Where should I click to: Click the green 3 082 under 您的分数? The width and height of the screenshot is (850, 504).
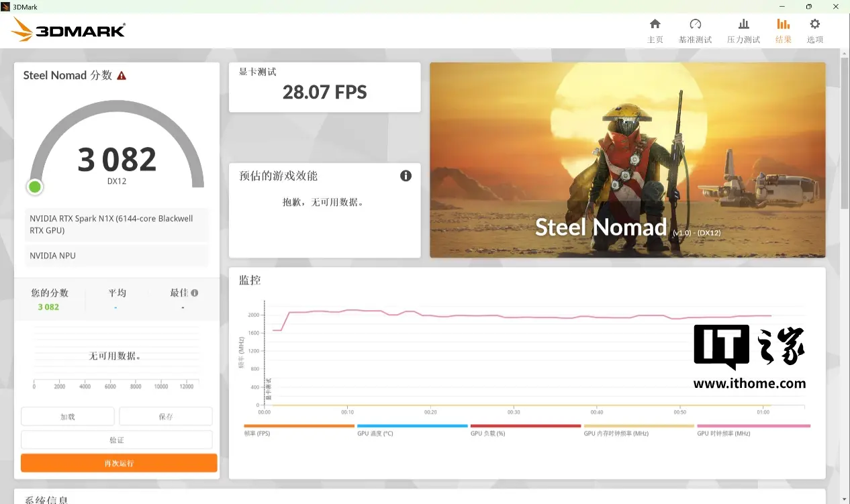48,307
